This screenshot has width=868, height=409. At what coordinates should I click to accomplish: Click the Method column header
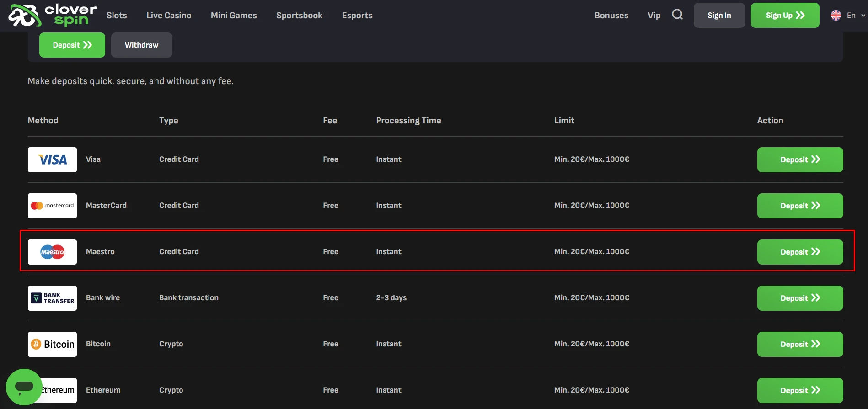(x=43, y=120)
